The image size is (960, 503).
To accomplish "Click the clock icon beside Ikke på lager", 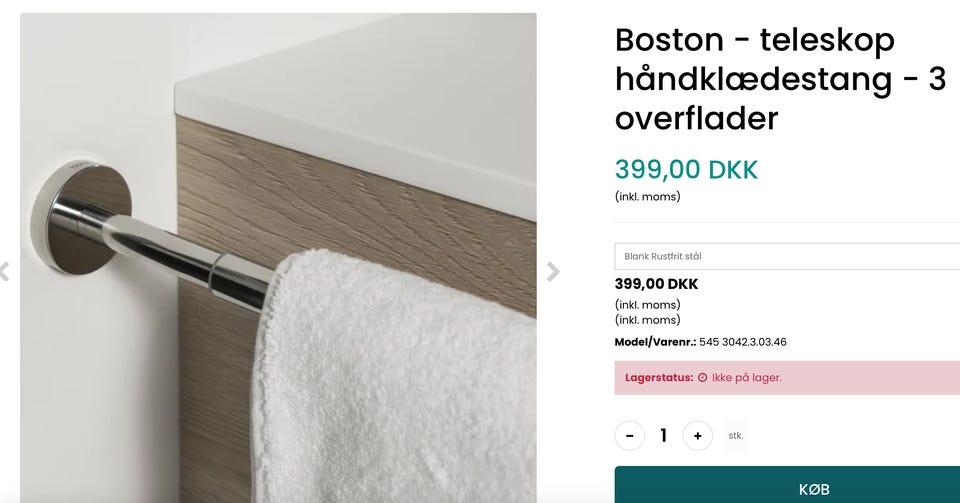I will coord(702,378).
